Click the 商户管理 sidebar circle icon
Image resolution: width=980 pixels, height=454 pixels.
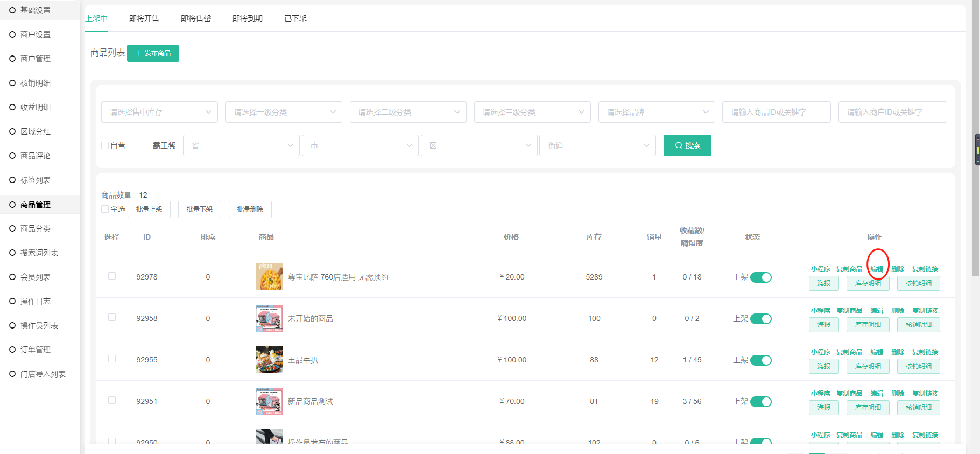pos(12,59)
